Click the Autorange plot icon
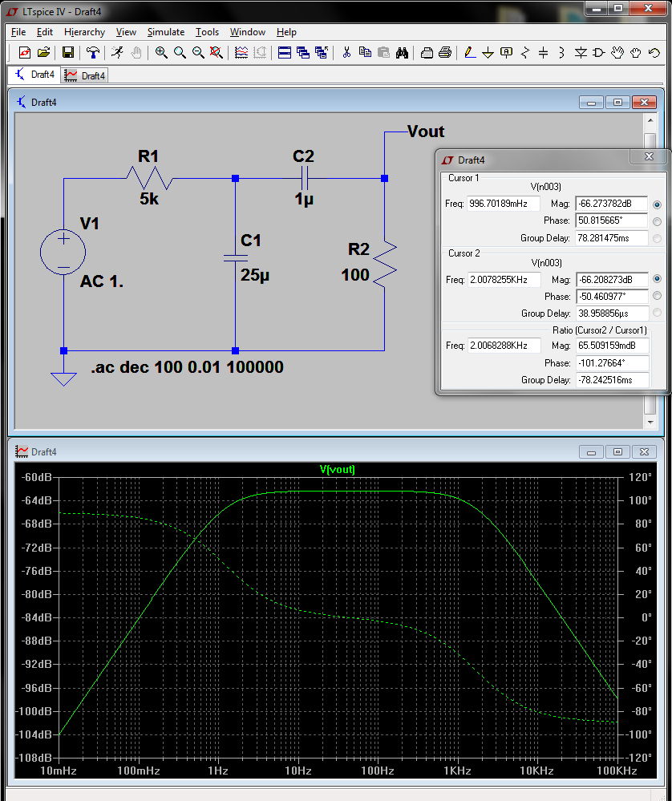 [241, 52]
